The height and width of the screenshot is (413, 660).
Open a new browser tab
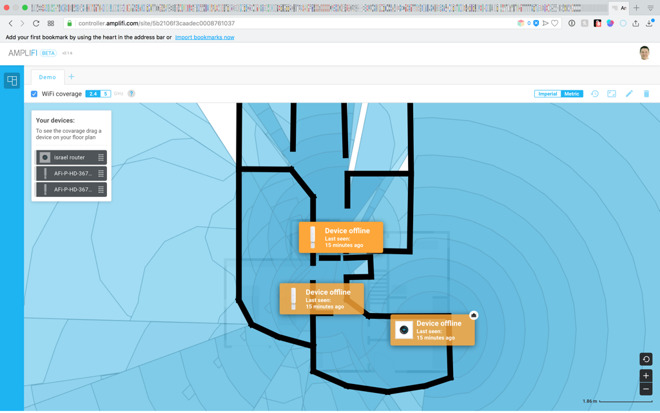pyautogui.click(x=636, y=8)
